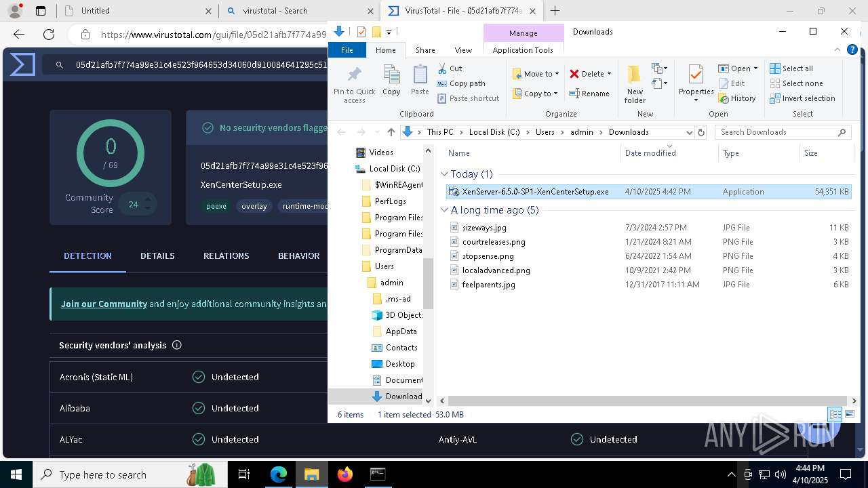Open the Move to dropdown
868x488 pixels.
[x=536, y=74]
